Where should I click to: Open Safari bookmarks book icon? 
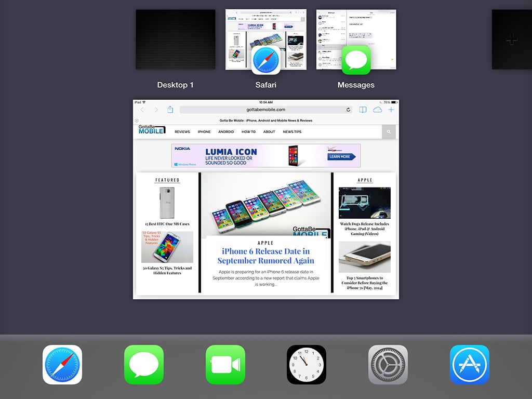[x=363, y=110]
